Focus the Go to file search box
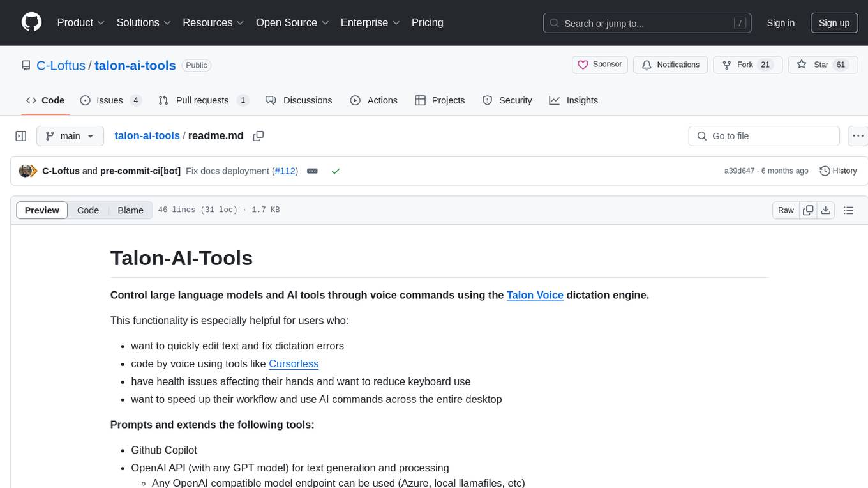868x488 pixels. point(764,136)
